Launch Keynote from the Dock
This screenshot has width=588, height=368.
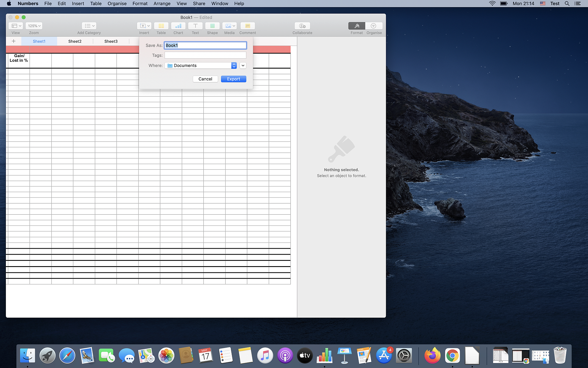(344, 355)
